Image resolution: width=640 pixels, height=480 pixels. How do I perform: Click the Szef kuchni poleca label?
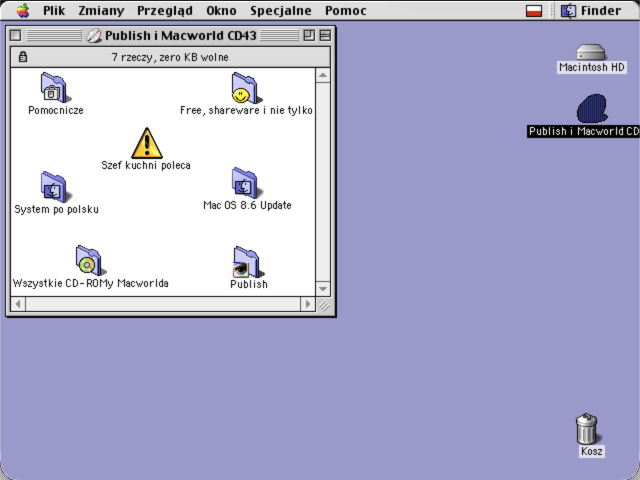(146, 165)
